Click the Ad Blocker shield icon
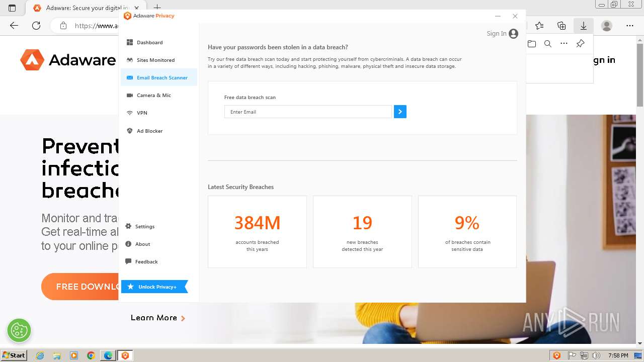644x362 pixels. tap(130, 131)
